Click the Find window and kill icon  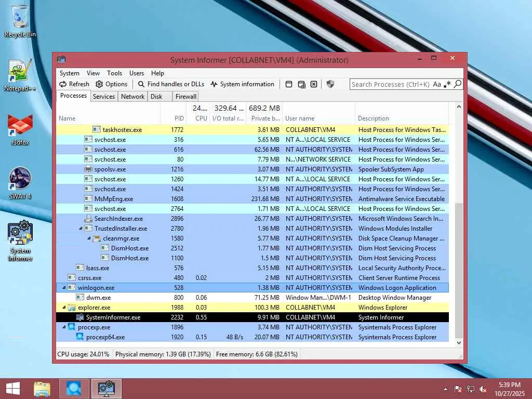314,84
